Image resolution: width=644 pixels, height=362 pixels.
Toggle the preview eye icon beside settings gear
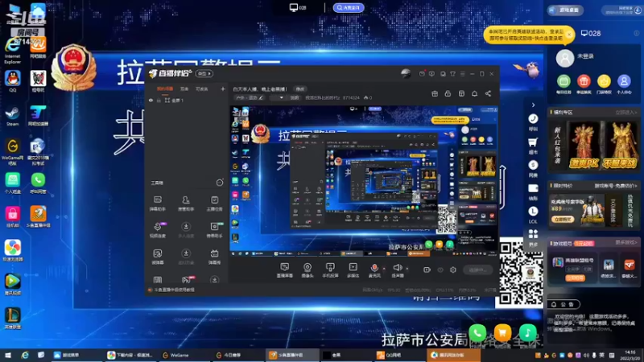pos(440,269)
